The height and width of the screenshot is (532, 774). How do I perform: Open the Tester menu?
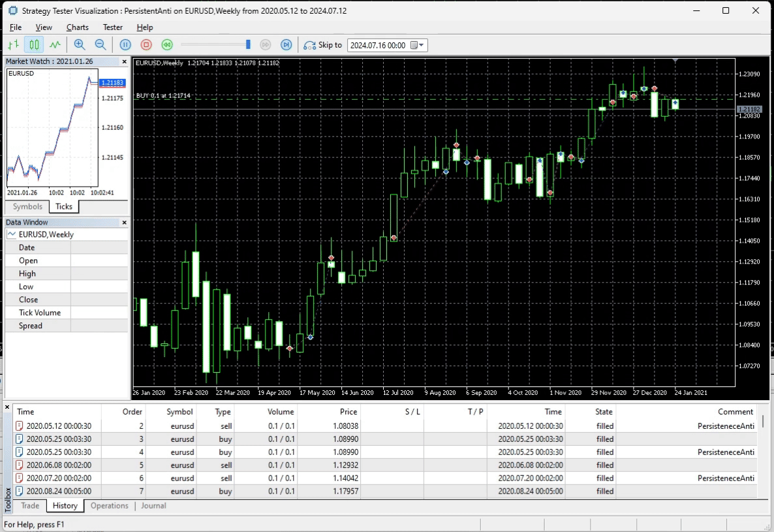[x=112, y=27]
